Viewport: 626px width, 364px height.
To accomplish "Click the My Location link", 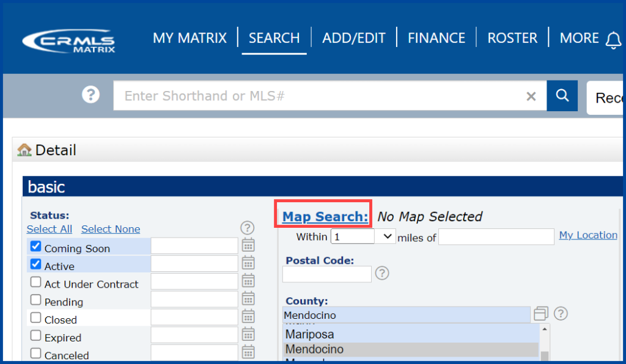I will click(587, 235).
